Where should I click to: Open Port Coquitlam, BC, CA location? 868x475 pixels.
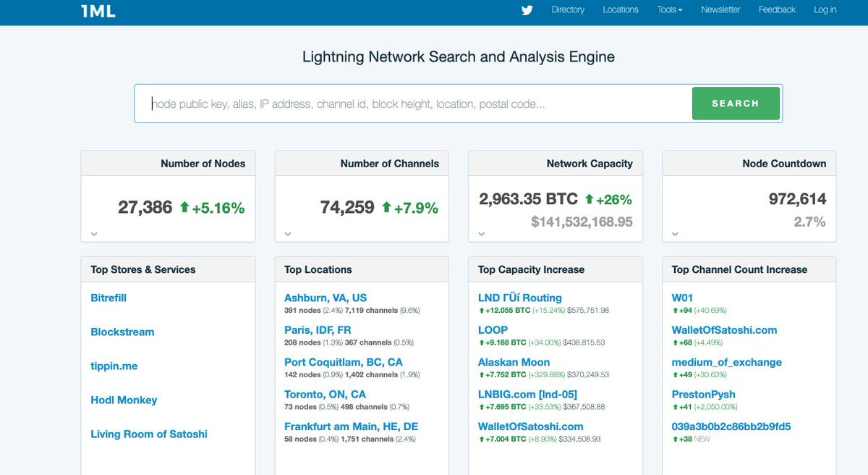click(x=344, y=362)
